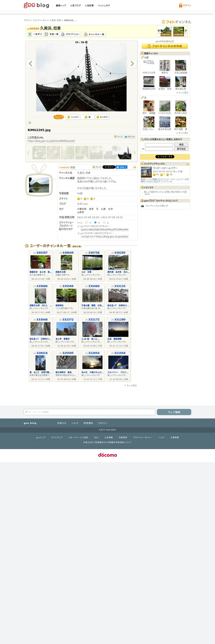Open 編集トップ menu item

pyautogui.click(x=61, y=6)
